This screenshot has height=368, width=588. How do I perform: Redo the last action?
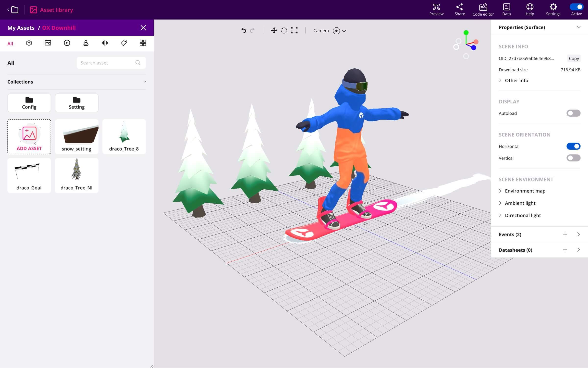tap(252, 31)
